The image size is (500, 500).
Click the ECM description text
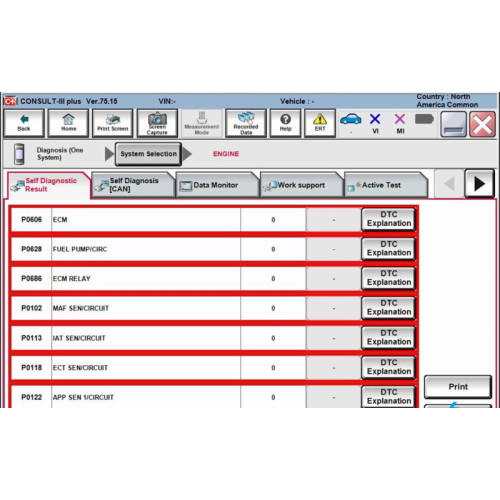(x=60, y=220)
